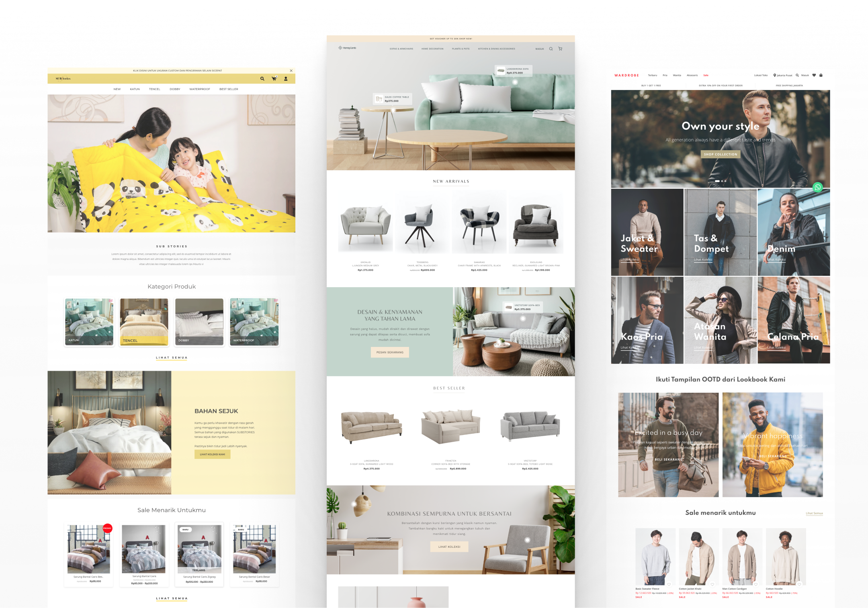The width and height of the screenshot is (868, 608).
Task: Click the PESAN SEKARANG button
Action: pyautogui.click(x=389, y=352)
